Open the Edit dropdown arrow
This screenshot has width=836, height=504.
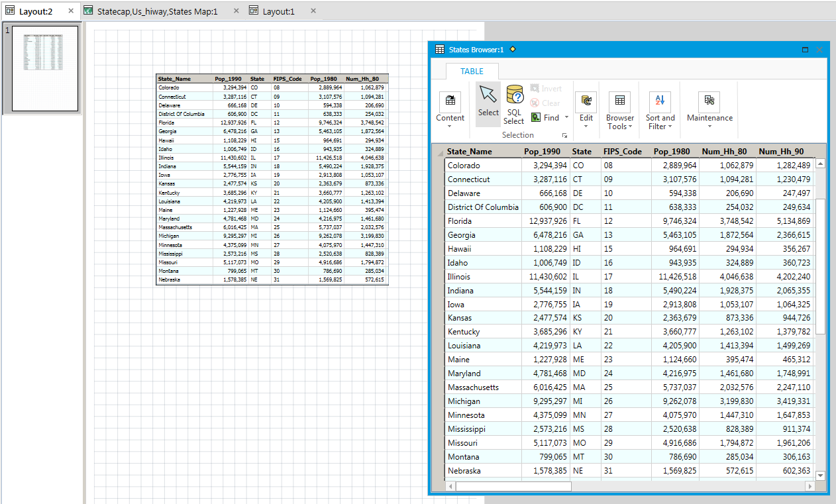(586, 125)
